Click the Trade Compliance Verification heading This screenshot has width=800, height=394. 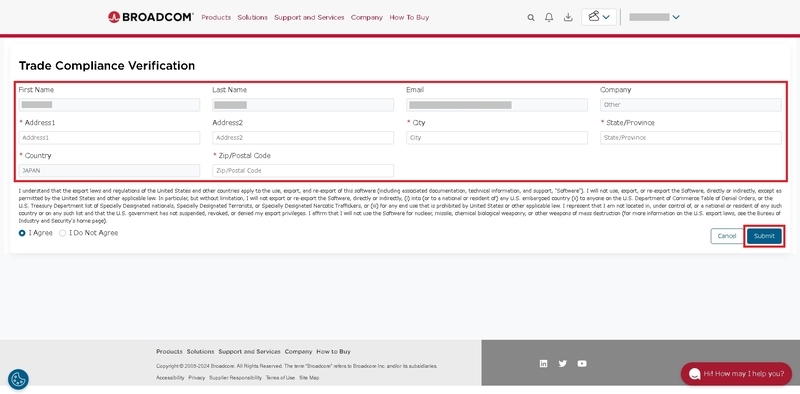(107, 66)
